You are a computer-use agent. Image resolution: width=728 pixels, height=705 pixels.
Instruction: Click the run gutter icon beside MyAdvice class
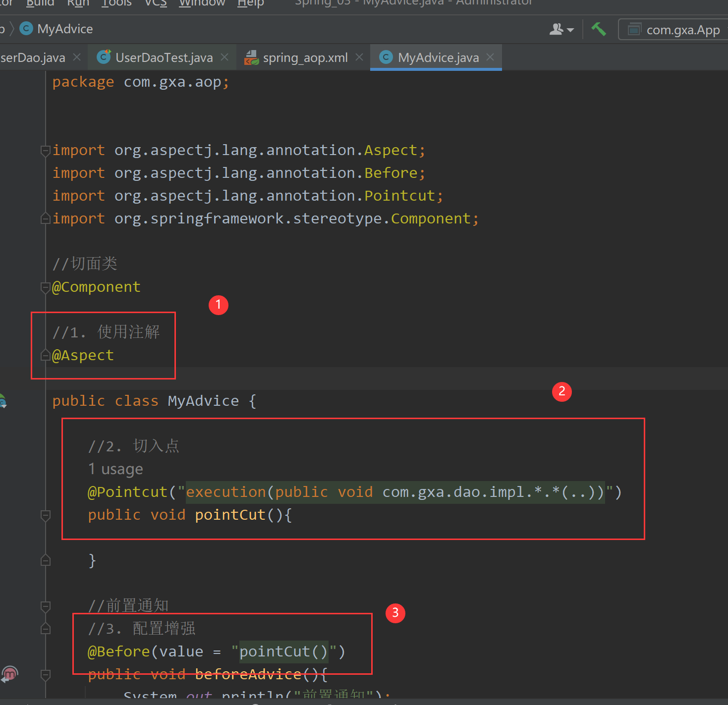pyautogui.click(x=3, y=401)
